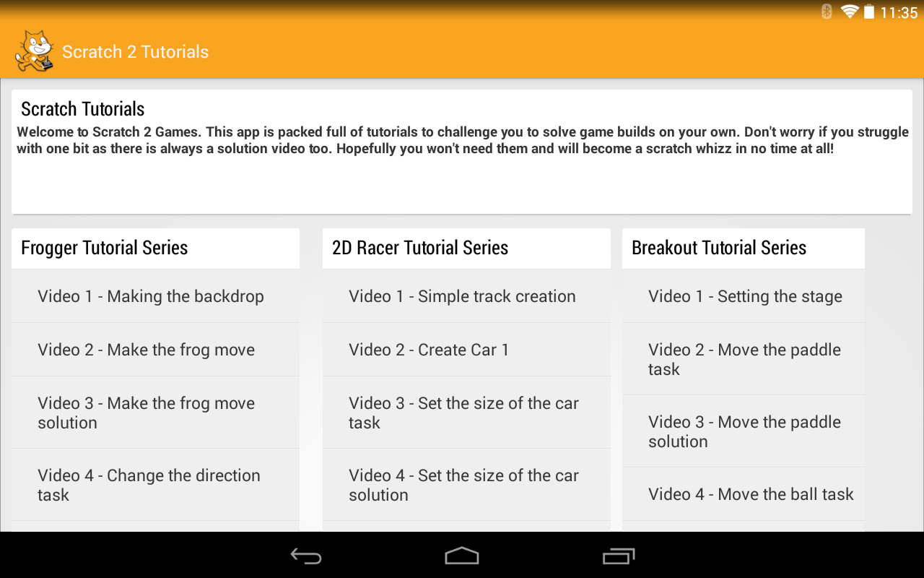Open Video 1 - Setting the stage
924x578 pixels.
pyautogui.click(x=744, y=296)
